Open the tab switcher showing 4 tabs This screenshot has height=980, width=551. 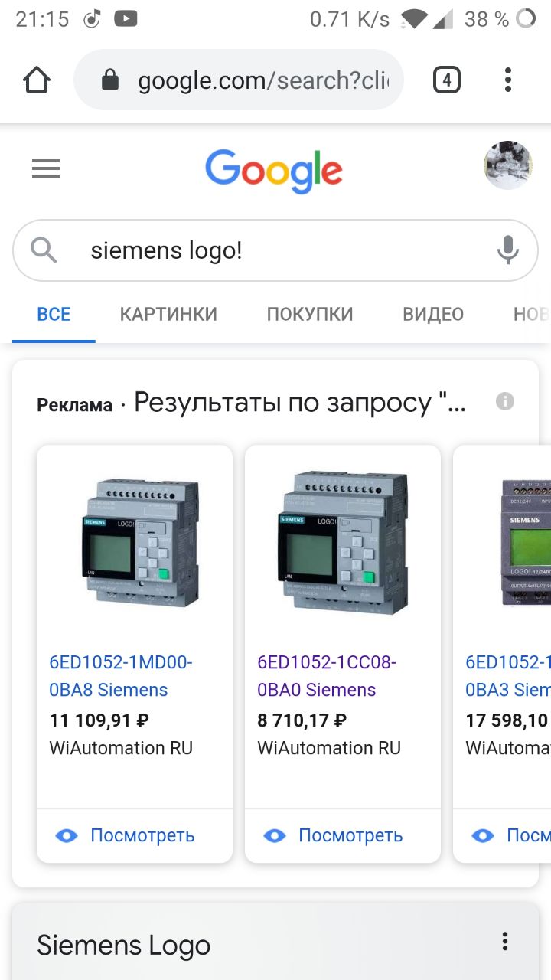pyautogui.click(x=447, y=80)
